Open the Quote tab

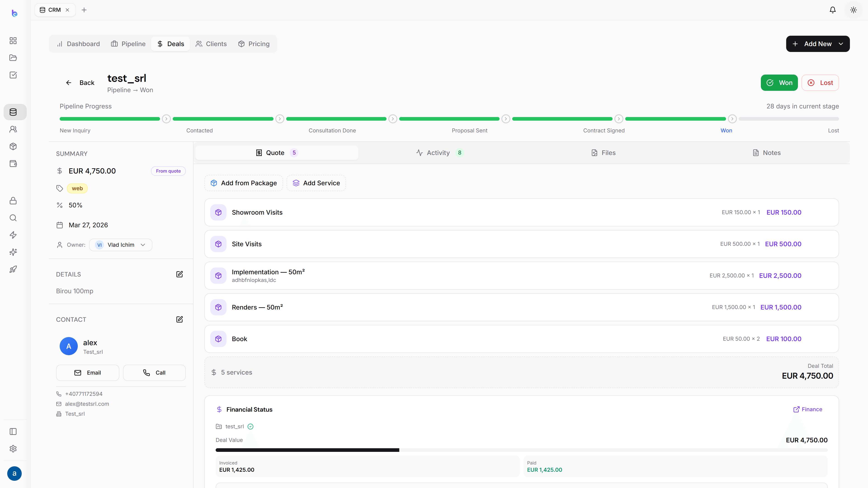277,153
